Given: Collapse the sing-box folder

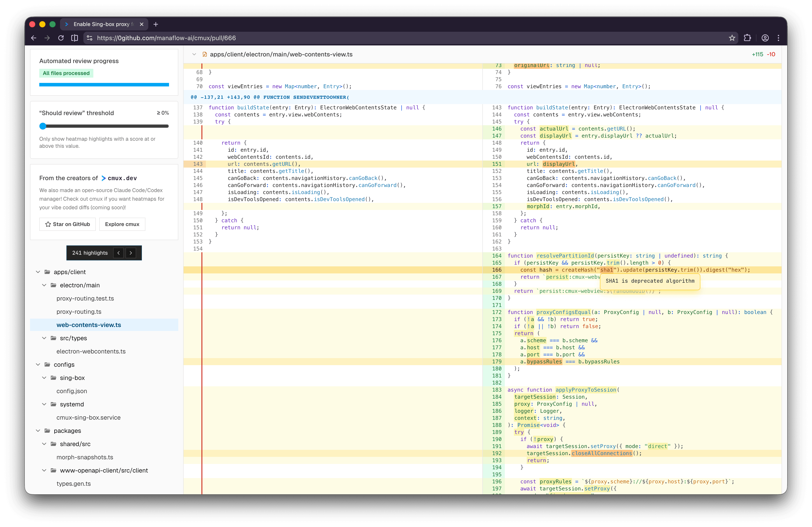Looking at the screenshot, I should coord(44,378).
